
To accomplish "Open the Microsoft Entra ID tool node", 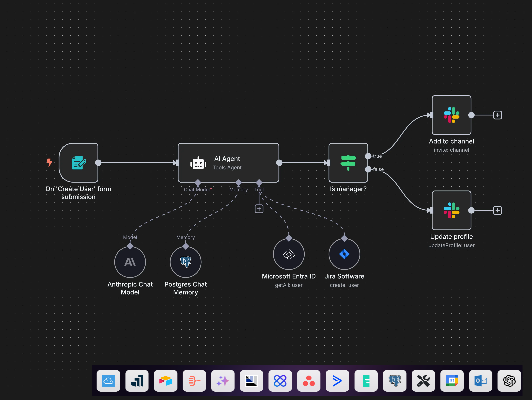I will [x=289, y=254].
